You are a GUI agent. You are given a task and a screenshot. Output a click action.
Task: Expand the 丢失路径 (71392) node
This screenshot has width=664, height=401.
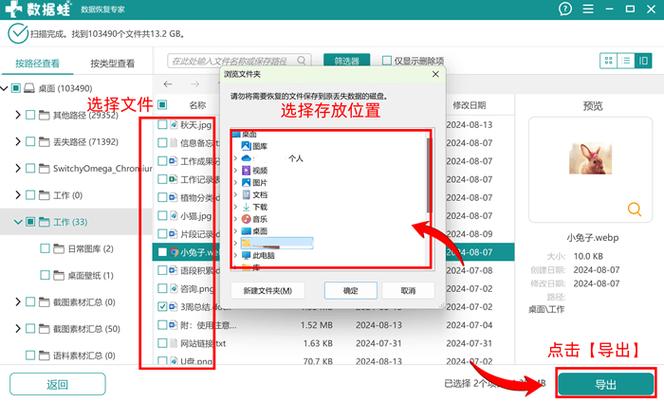click(18, 141)
